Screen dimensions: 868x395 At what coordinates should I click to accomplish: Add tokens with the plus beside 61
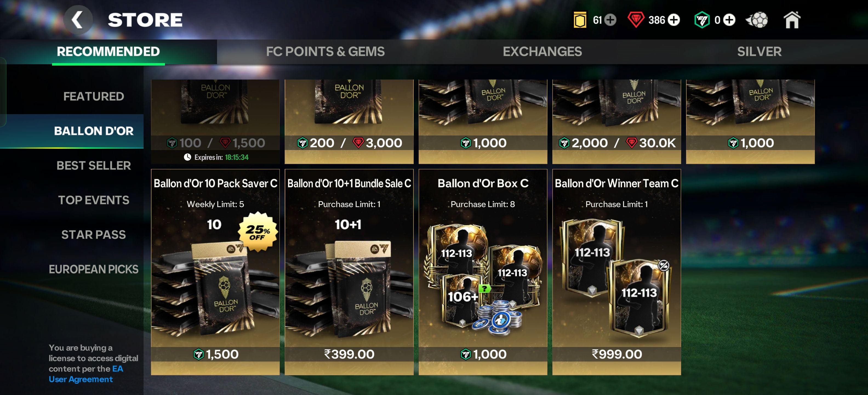[x=610, y=20]
